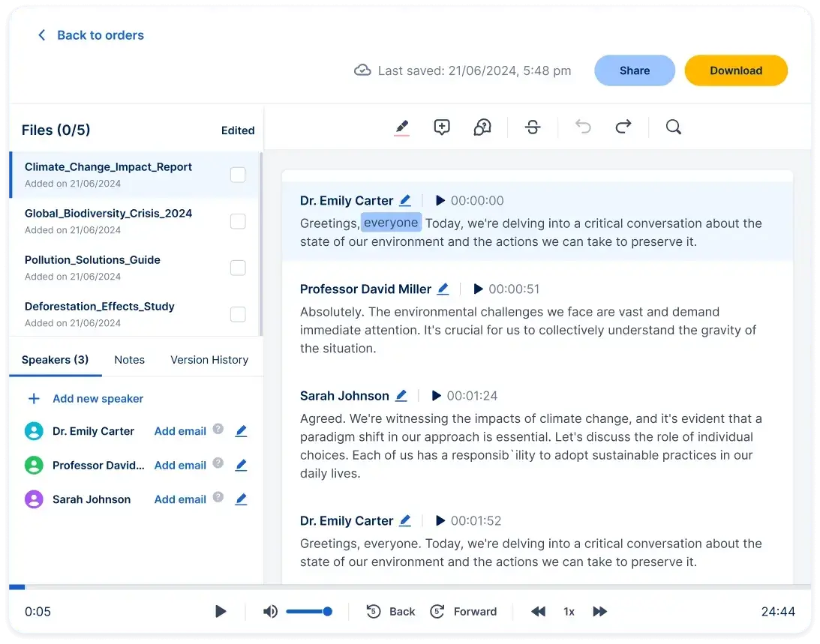Click the highlighted word "everyone" in transcript
Viewport: 820px width, 644px height.
pos(391,223)
